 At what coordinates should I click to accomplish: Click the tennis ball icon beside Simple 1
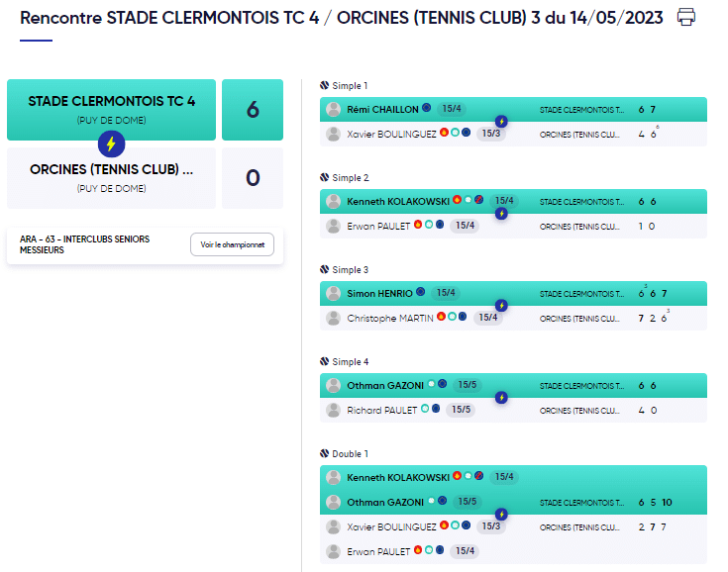(x=325, y=85)
